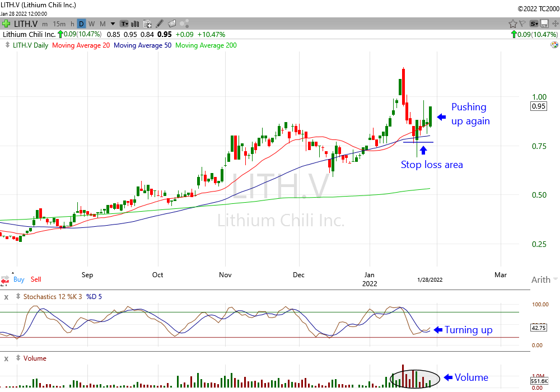Viewport: 560px width, 392px height.
Task: Click the red-arrow trade icon beside Buy
Action: pyautogui.click(x=5, y=280)
